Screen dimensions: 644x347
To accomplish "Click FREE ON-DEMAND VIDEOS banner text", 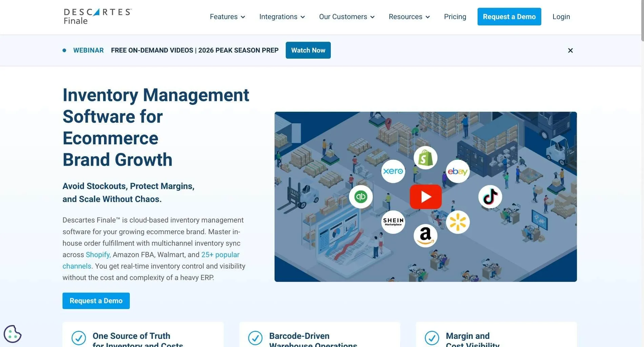I will tap(195, 50).
